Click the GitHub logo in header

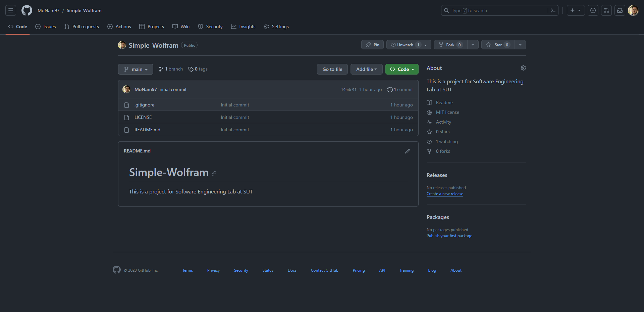[x=27, y=10]
